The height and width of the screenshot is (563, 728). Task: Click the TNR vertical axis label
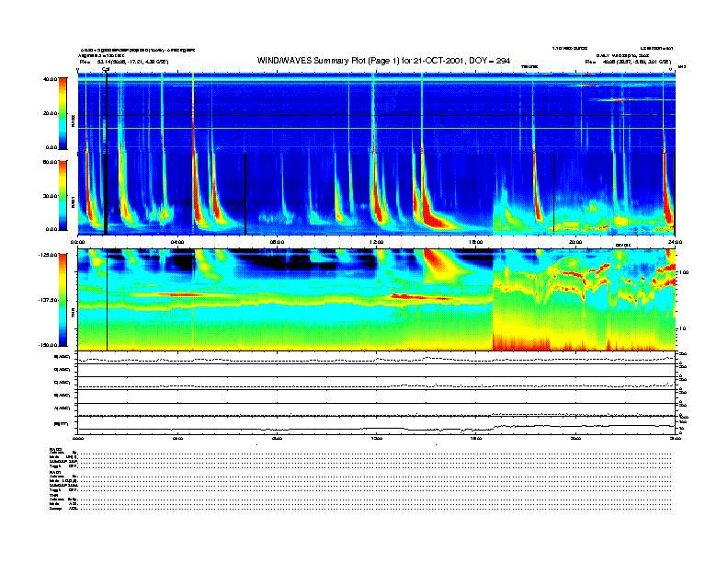point(73,314)
